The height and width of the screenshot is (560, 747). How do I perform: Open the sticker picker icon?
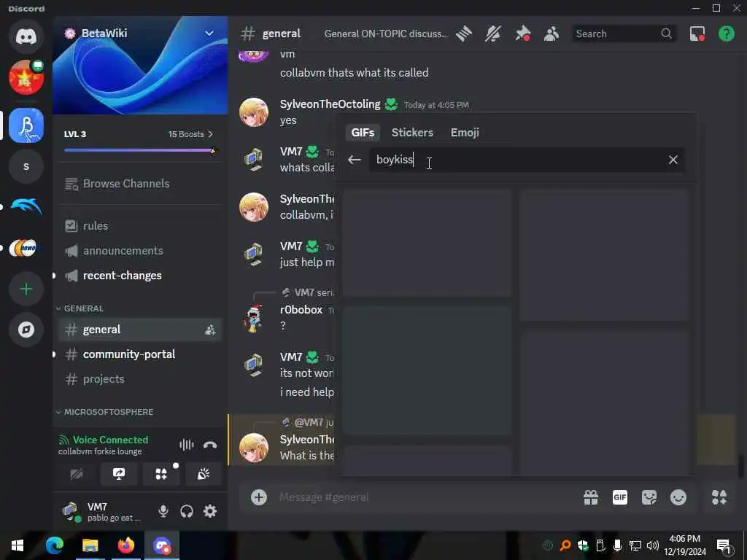[649, 497]
